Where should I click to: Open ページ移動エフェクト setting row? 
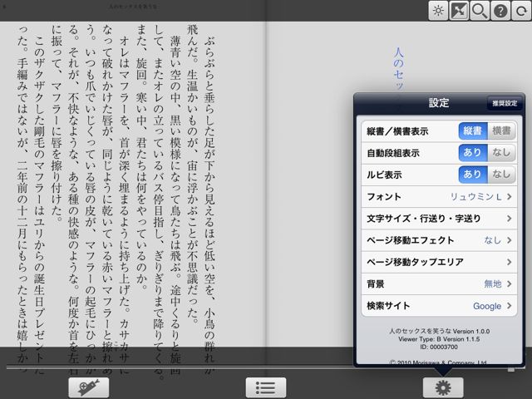pos(439,240)
